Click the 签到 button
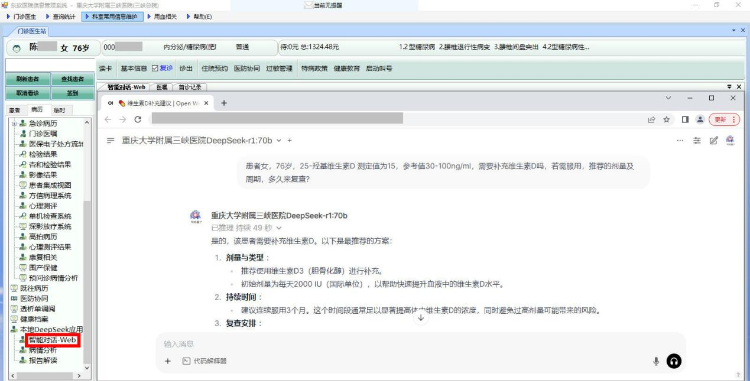The image size is (750, 381). point(73,93)
